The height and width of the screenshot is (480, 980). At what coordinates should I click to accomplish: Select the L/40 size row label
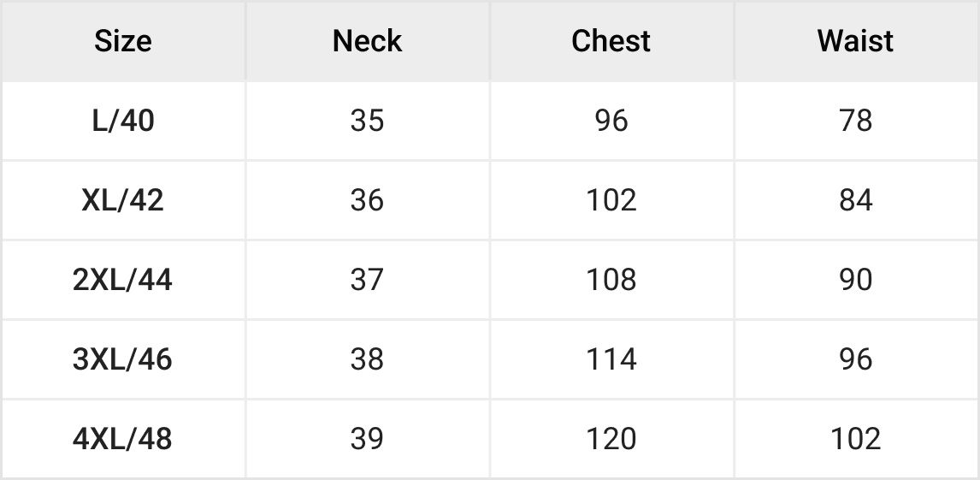tap(123, 121)
